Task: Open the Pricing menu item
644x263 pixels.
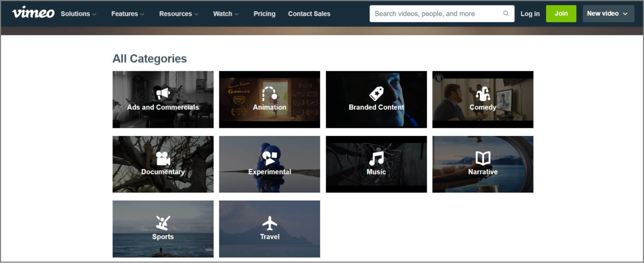Action: pos(264,14)
